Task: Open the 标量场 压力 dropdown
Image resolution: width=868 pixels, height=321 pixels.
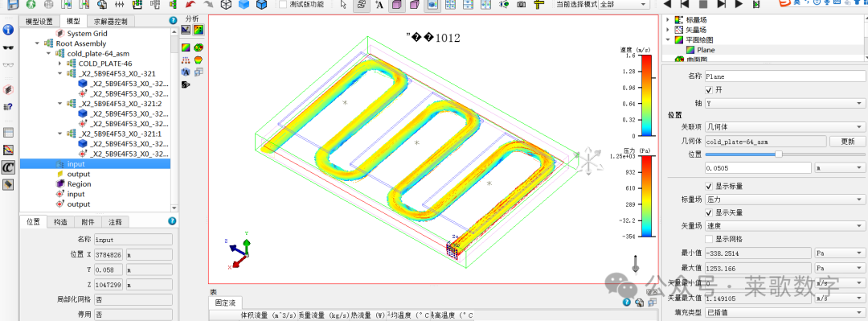Action: pyautogui.click(x=785, y=199)
